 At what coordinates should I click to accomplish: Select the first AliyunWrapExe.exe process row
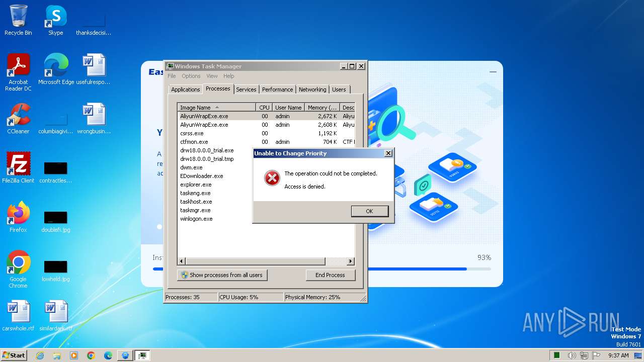point(267,116)
